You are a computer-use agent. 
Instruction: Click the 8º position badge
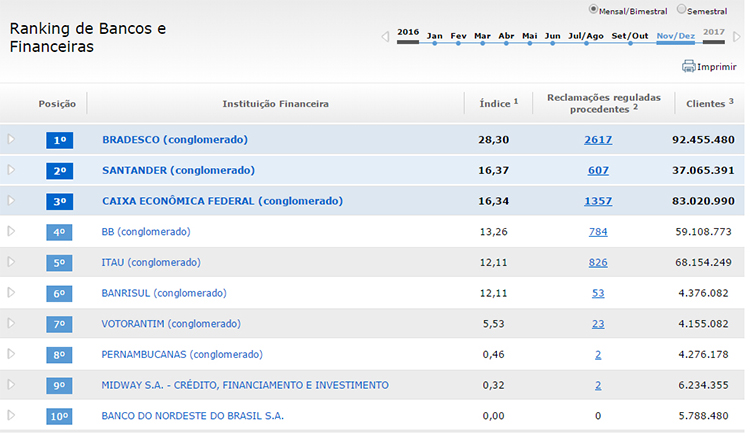click(59, 355)
